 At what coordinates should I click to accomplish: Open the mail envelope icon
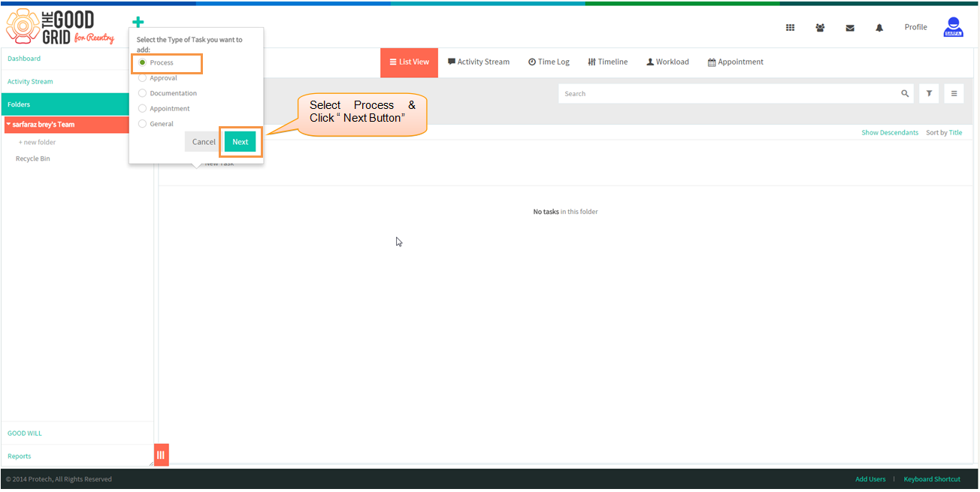pyautogui.click(x=850, y=28)
